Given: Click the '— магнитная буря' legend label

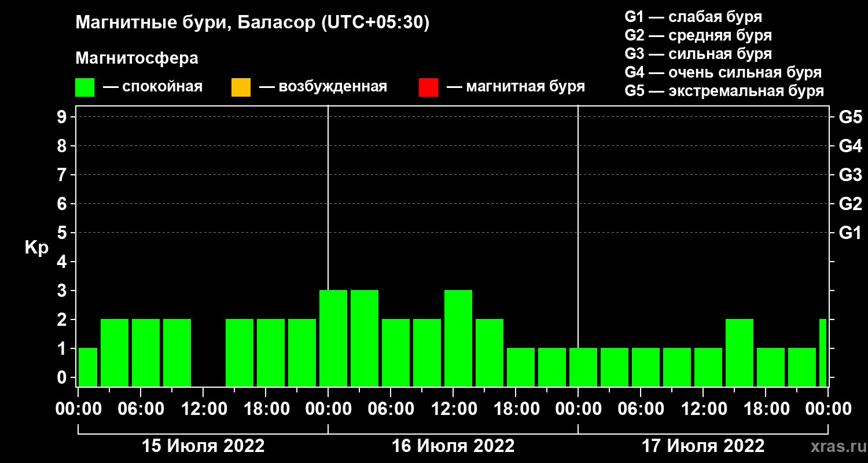Looking at the screenshot, I should (516, 87).
